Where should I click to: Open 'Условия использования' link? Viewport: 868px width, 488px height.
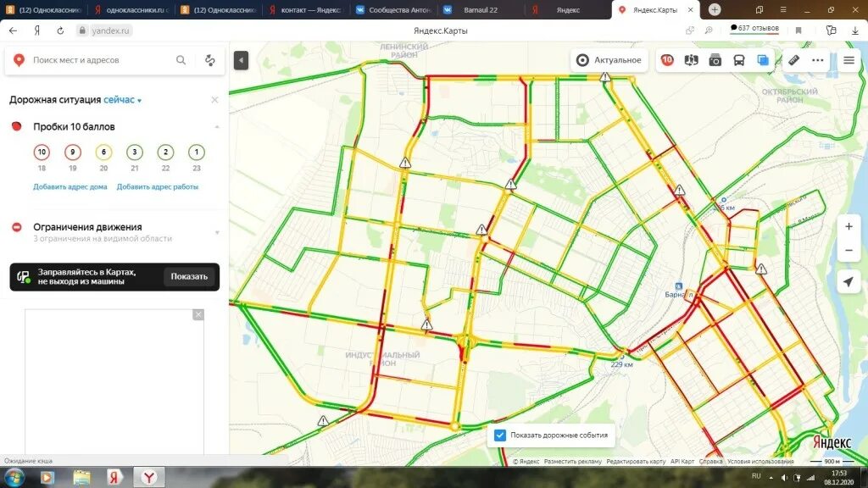point(760,462)
